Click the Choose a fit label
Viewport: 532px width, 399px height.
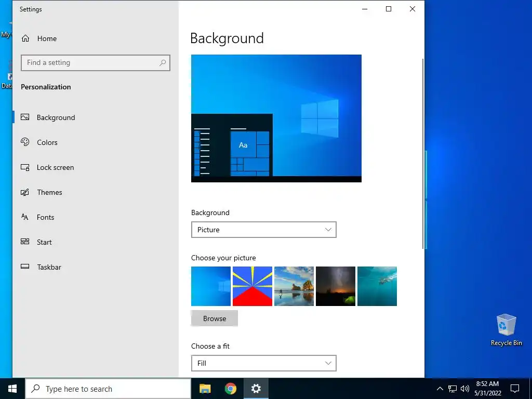(x=210, y=346)
